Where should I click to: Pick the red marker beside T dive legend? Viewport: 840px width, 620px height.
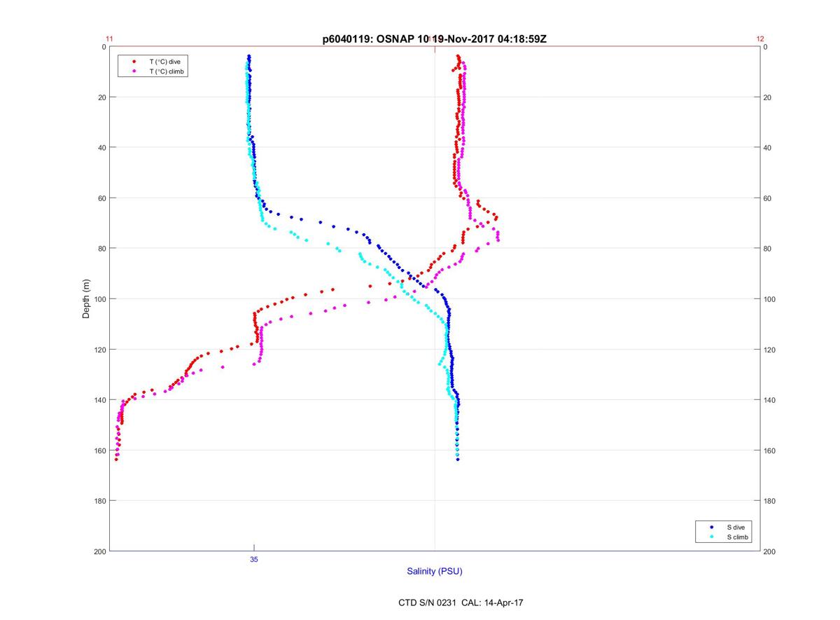pyautogui.click(x=134, y=62)
